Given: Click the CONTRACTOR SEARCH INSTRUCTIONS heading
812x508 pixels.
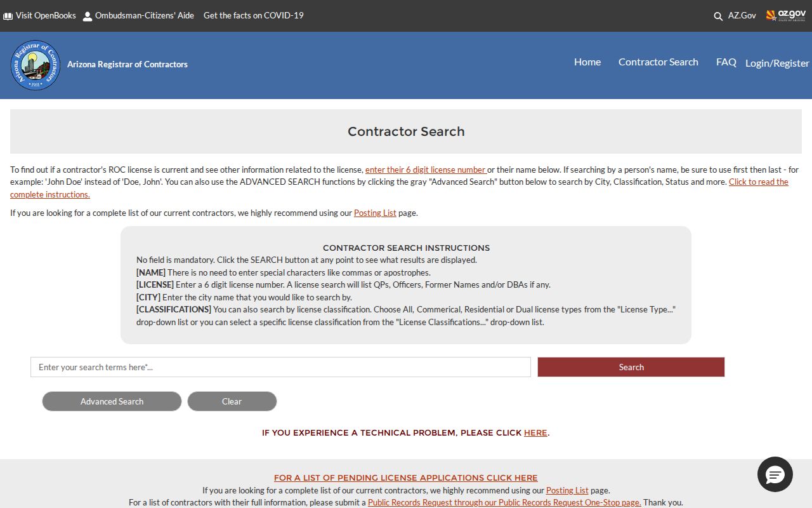Looking at the screenshot, I should point(406,248).
